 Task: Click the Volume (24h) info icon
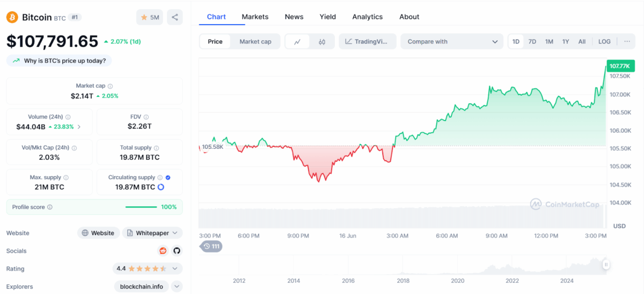click(68, 117)
